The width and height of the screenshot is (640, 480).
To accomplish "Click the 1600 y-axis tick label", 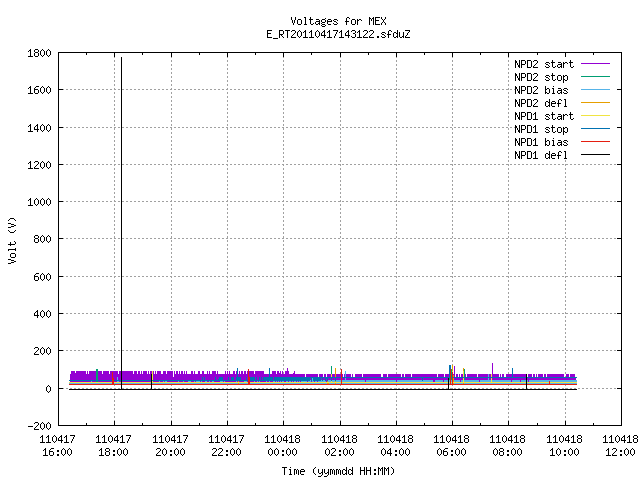I will (x=39, y=90).
